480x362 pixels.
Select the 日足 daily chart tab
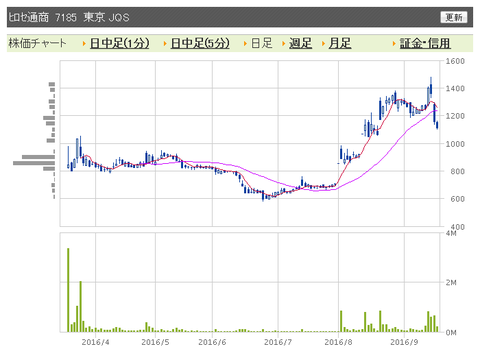[x=262, y=43]
